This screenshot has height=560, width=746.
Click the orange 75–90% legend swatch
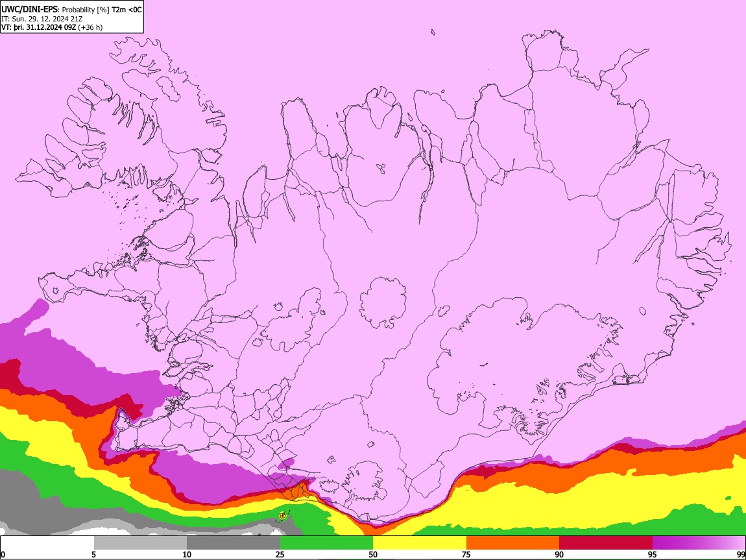tap(513, 543)
